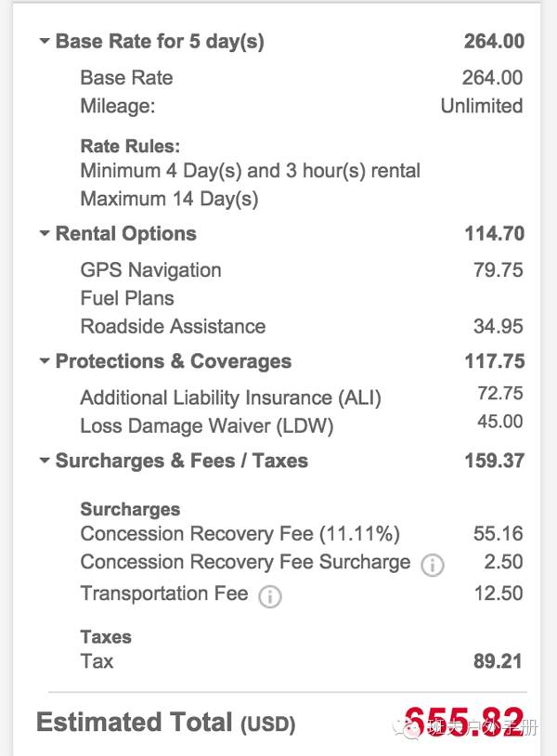The height and width of the screenshot is (756, 557).
Task: Click the Rate Rules heading
Action: 130,147
